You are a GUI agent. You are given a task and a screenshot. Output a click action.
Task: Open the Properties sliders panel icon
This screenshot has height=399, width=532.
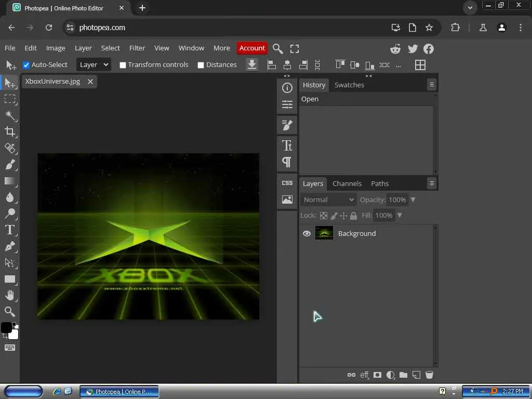click(x=287, y=104)
